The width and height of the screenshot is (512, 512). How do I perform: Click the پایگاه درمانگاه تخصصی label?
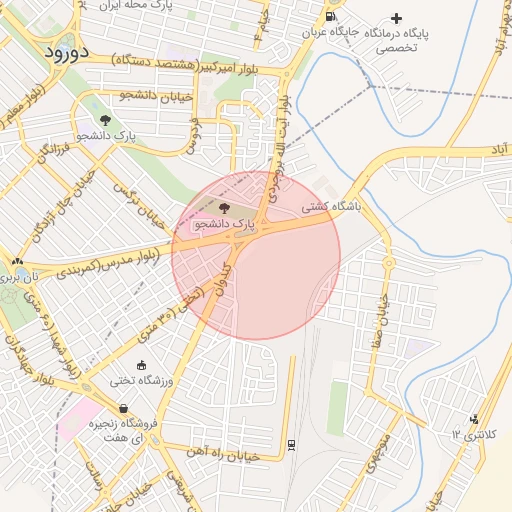[x=396, y=41]
